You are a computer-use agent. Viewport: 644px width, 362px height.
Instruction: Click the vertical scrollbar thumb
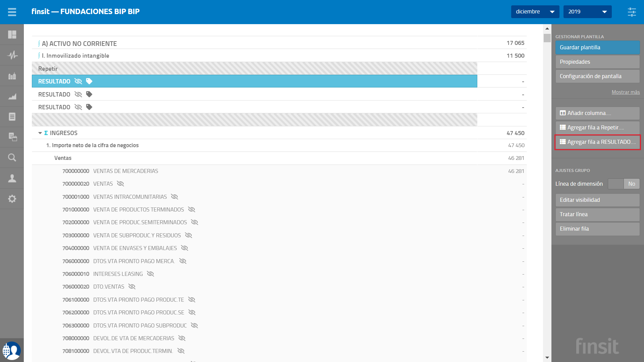pyautogui.click(x=547, y=38)
